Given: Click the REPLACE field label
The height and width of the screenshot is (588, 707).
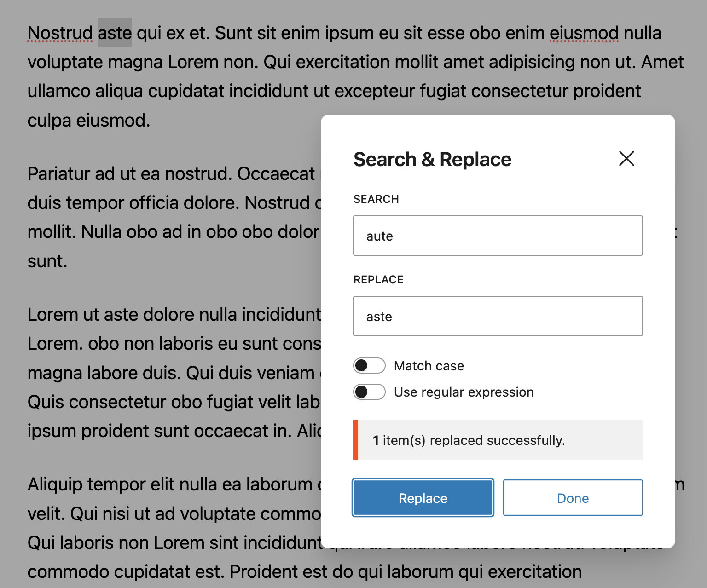Looking at the screenshot, I should point(378,280).
